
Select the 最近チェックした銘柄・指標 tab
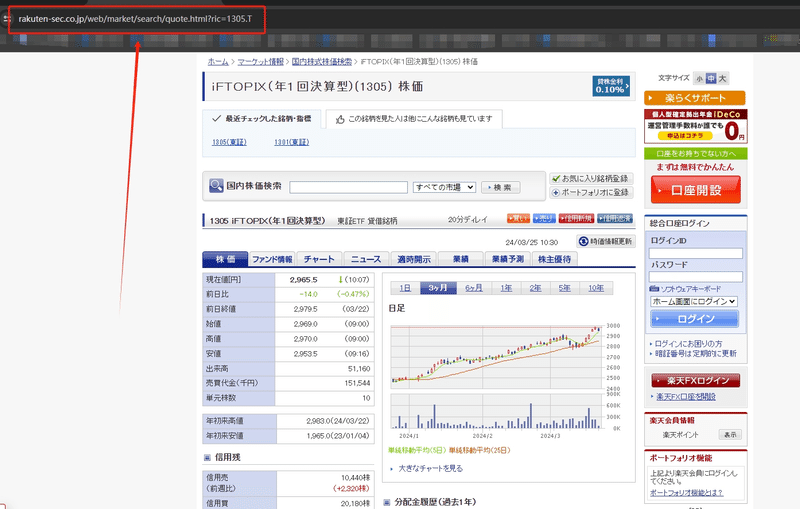[x=262, y=118]
